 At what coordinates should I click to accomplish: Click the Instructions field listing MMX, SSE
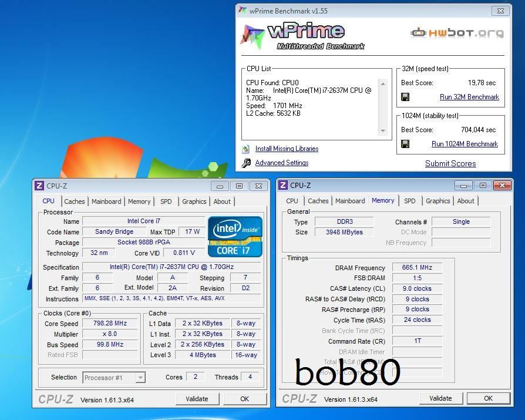click(171, 298)
